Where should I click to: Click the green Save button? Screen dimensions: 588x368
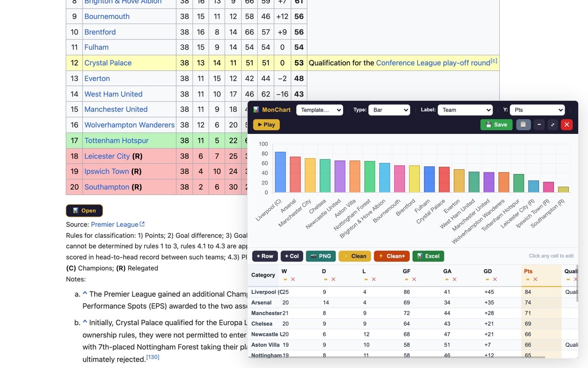[497, 125]
